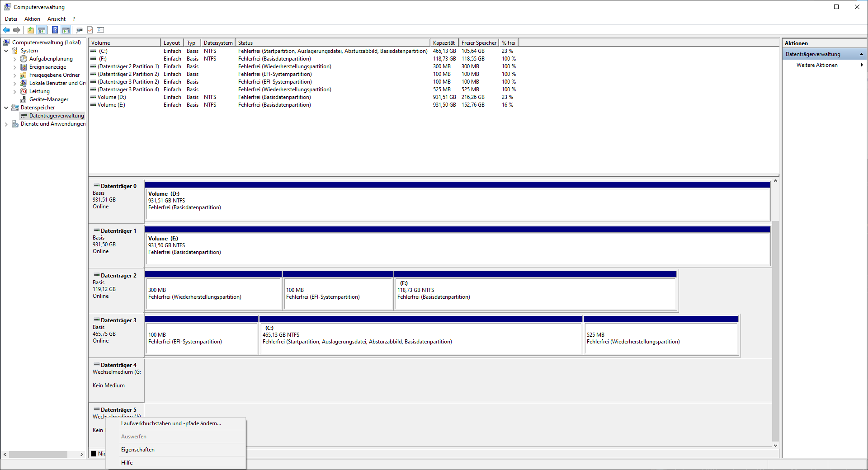The height and width of the screenshot is (470, 868).
Task: Click the grey Forward arrow in toolbar
Action: [17, 30]
